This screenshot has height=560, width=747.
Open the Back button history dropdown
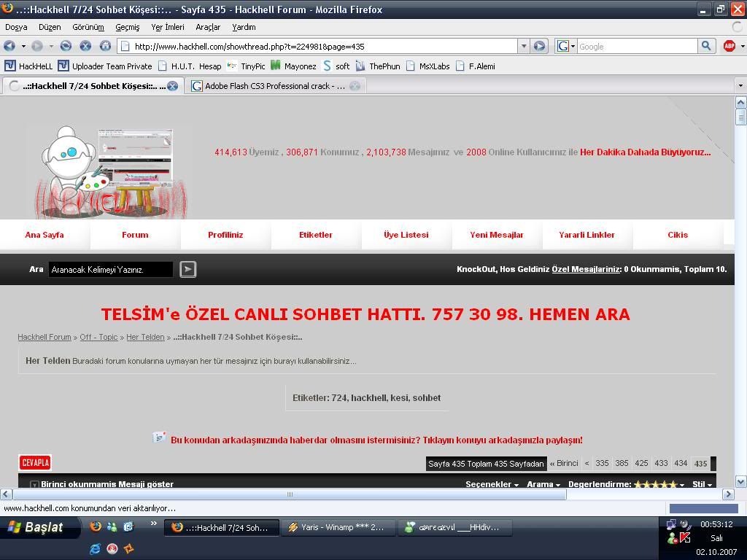[23, 46]
